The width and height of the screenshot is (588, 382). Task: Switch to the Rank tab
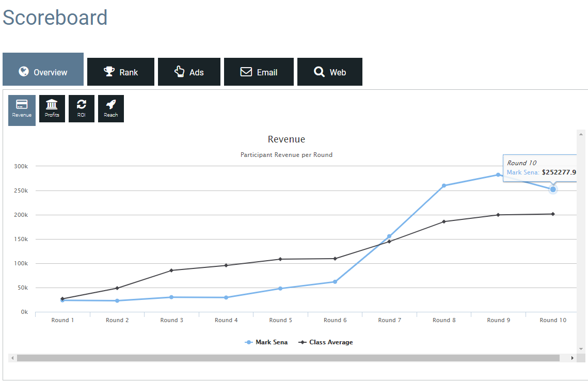pos(121,72)
